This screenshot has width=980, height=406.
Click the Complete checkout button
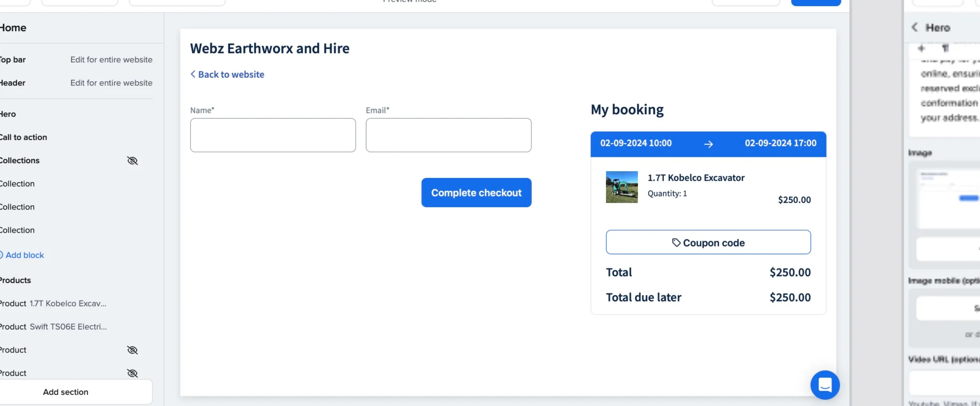[x=476, y=193]
